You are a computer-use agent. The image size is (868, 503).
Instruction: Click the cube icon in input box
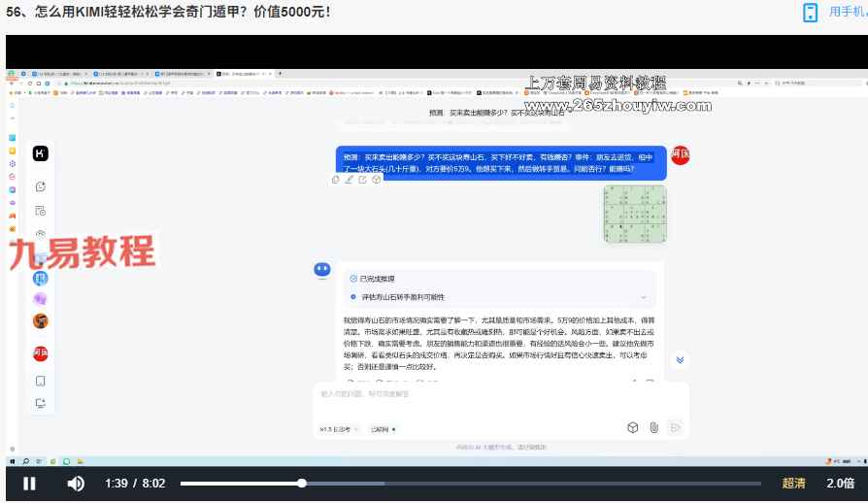[633, 427]
